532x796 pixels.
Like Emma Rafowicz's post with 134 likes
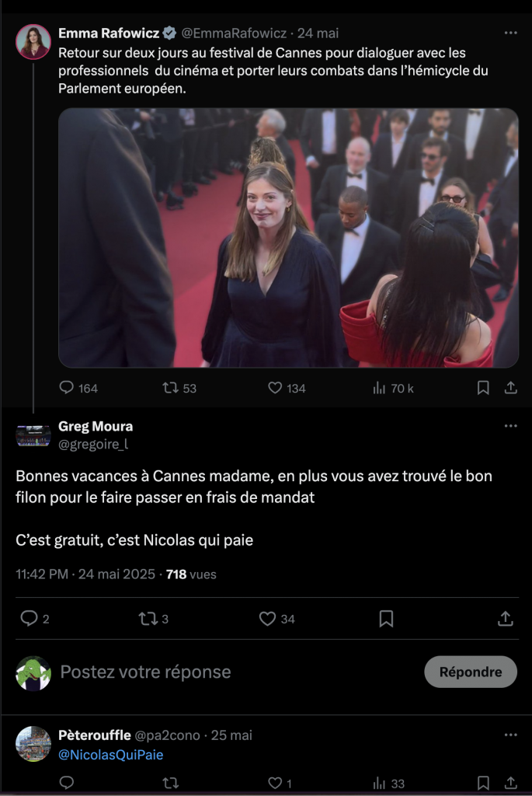pyautogui.click(x=275, y=387)
